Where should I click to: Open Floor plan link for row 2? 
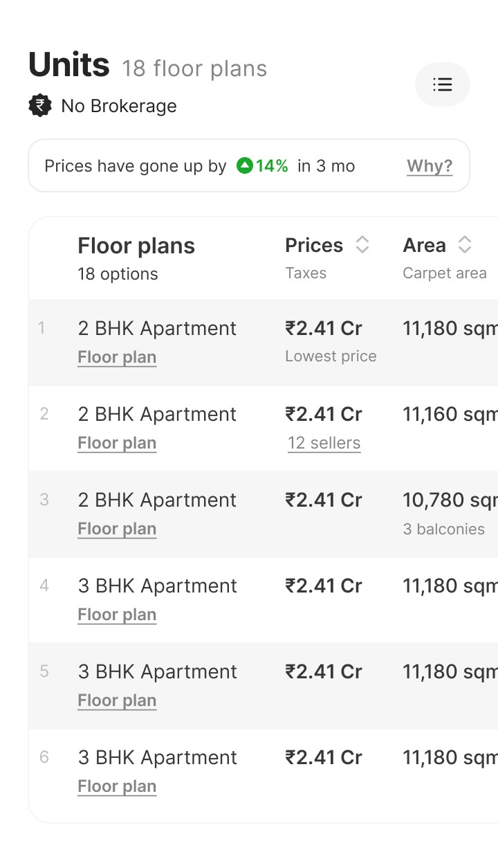[x=117, y=443]
